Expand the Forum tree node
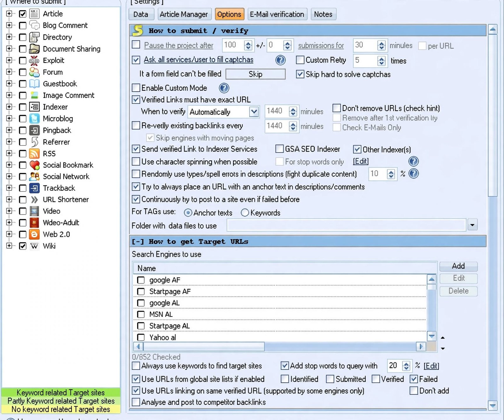Screen dimensions: 504x420 pos(9,72)
